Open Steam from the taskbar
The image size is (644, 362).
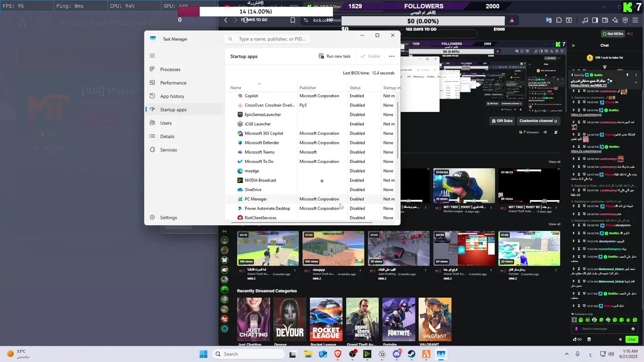tap(412, 354)
